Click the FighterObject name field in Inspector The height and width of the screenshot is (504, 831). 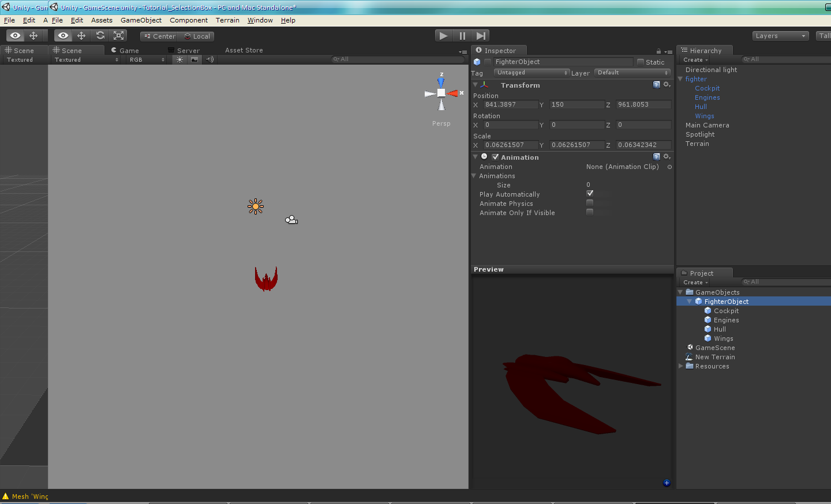563,62
